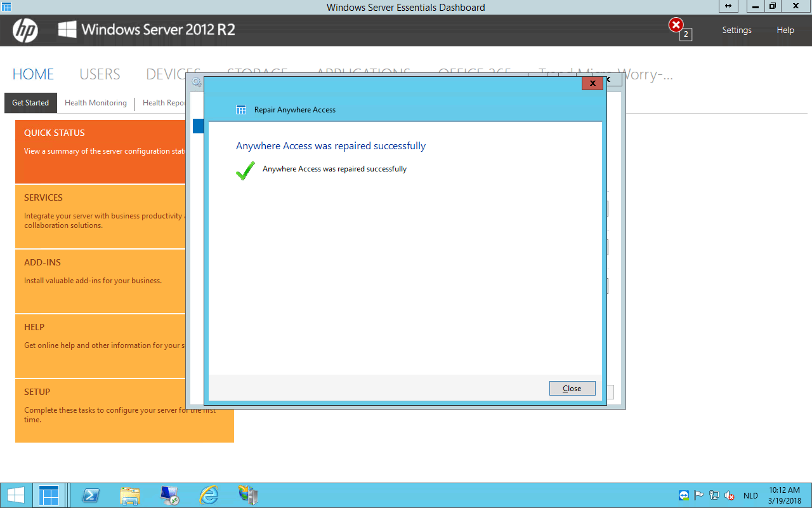
Task: Click the Close button in Repair dialog
Action: (x=572, y=388)
